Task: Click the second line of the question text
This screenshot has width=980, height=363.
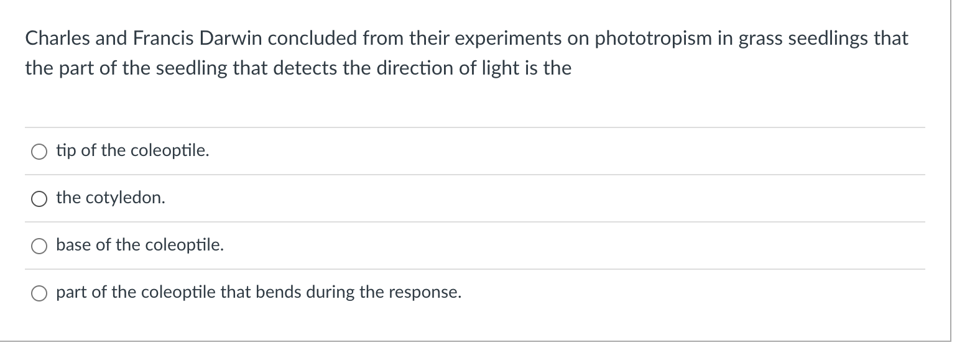Action: tap(297, 67)
